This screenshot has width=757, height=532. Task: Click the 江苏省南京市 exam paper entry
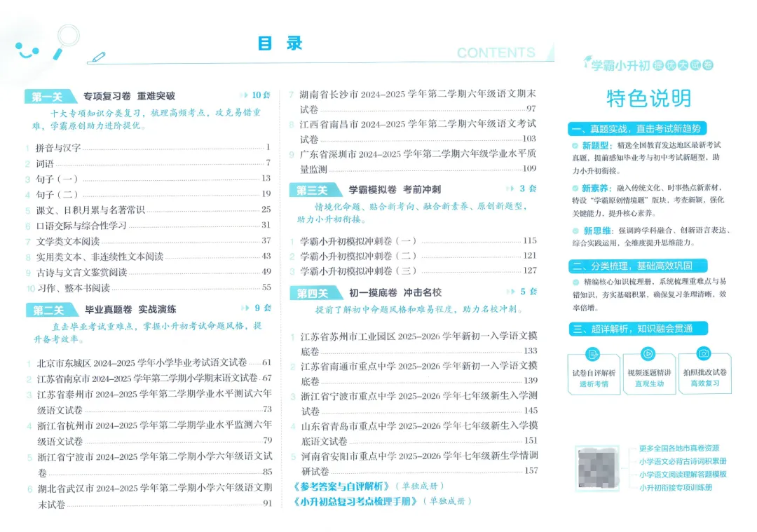pyautogui.click(x=149, y=378)
